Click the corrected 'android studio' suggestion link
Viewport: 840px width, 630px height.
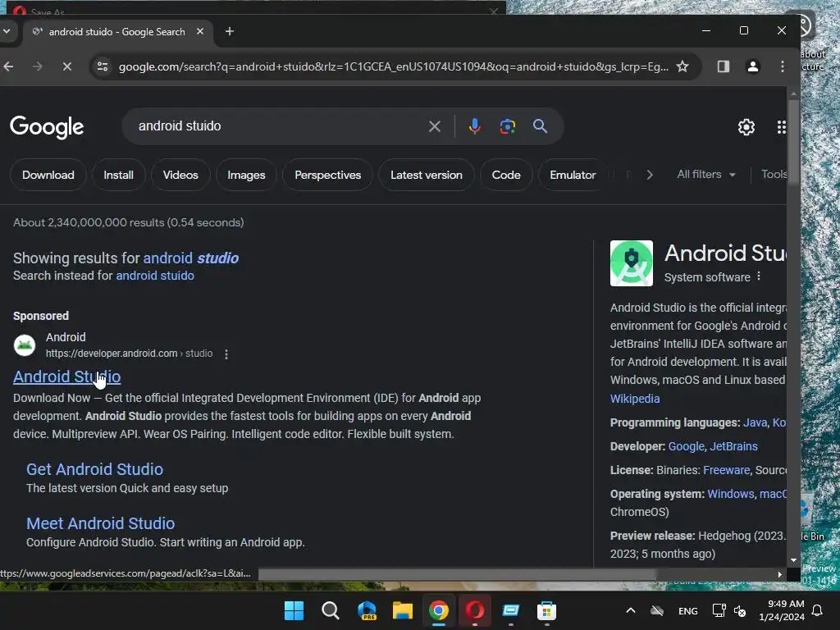coord(190,258)
